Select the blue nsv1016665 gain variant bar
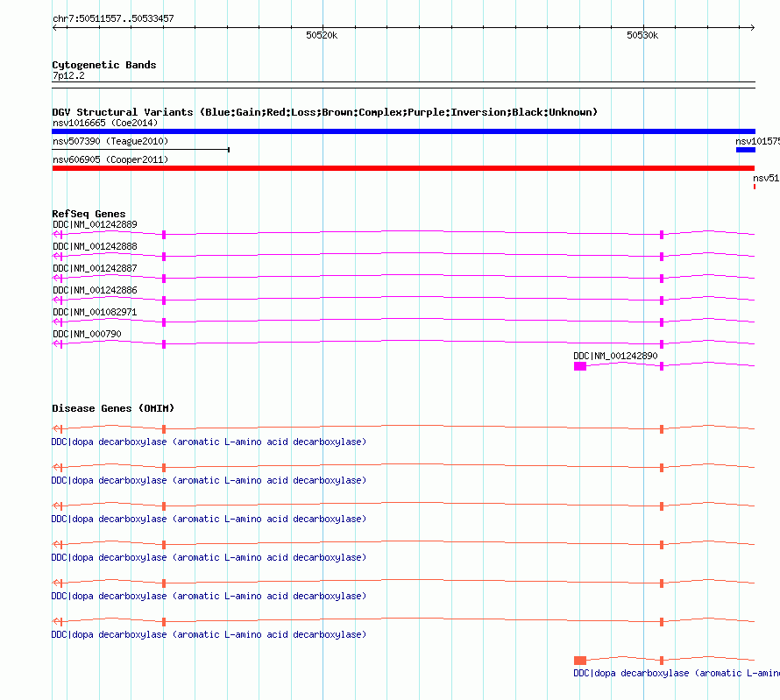This screenshot has width=780, height=700. pos(403,131)
